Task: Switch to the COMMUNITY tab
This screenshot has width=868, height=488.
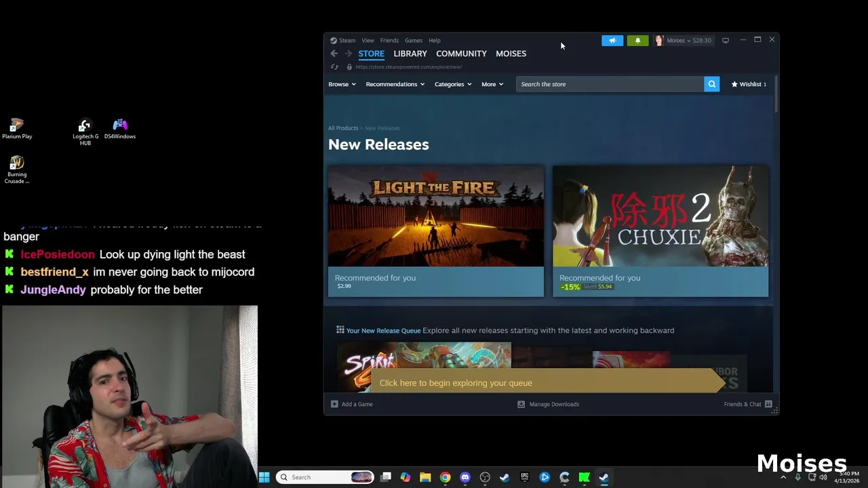Action: [x=461, y=54]
